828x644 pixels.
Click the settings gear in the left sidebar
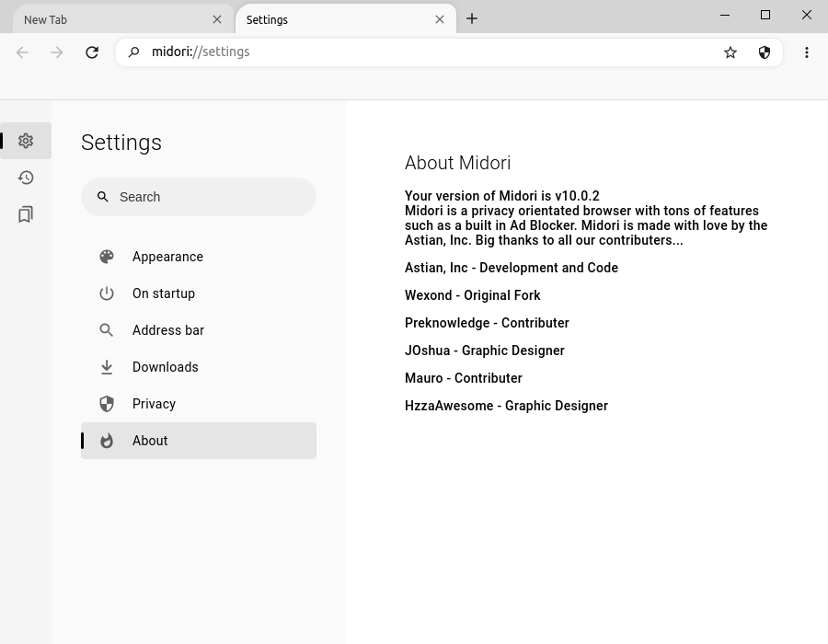[x=26, y=141]
